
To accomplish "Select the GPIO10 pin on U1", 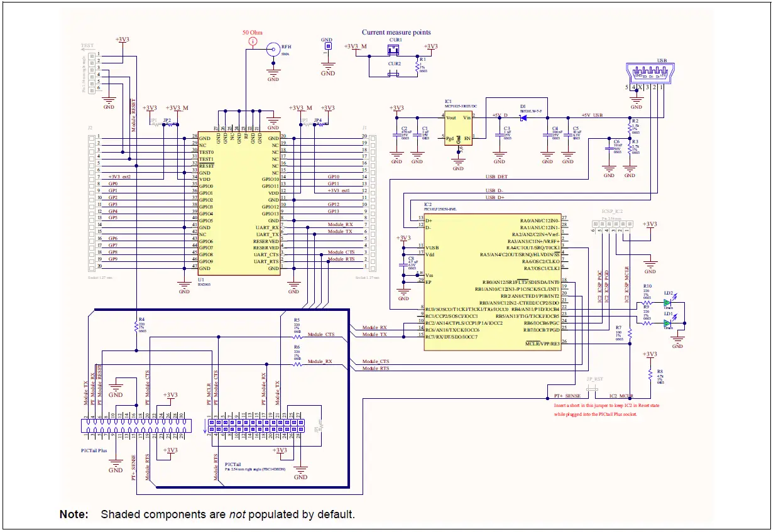I will click(271, 178).
